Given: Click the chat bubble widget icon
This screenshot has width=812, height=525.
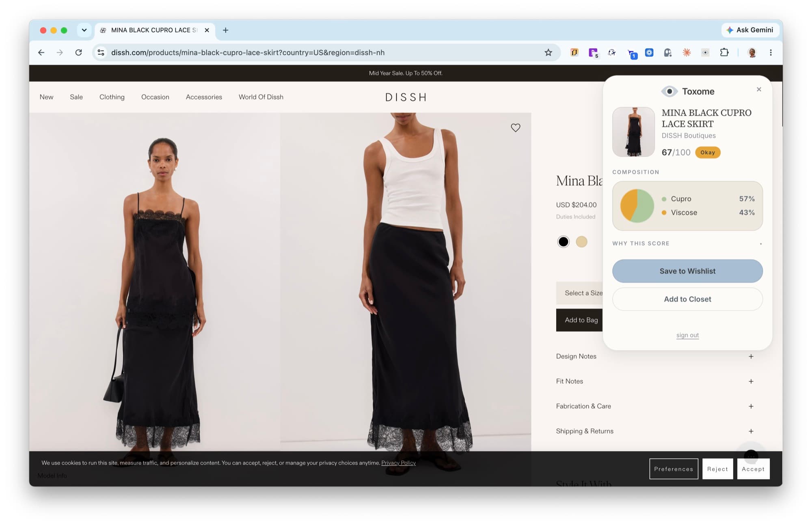Looking at the screenshot, I should tap(751, 456).
